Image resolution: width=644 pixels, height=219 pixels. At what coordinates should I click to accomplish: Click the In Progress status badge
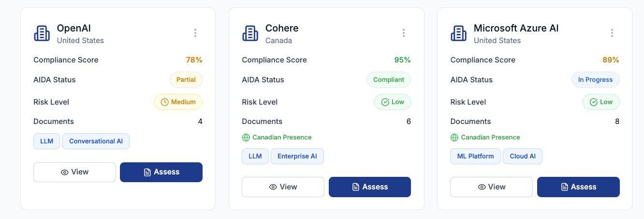coord(595,80)
